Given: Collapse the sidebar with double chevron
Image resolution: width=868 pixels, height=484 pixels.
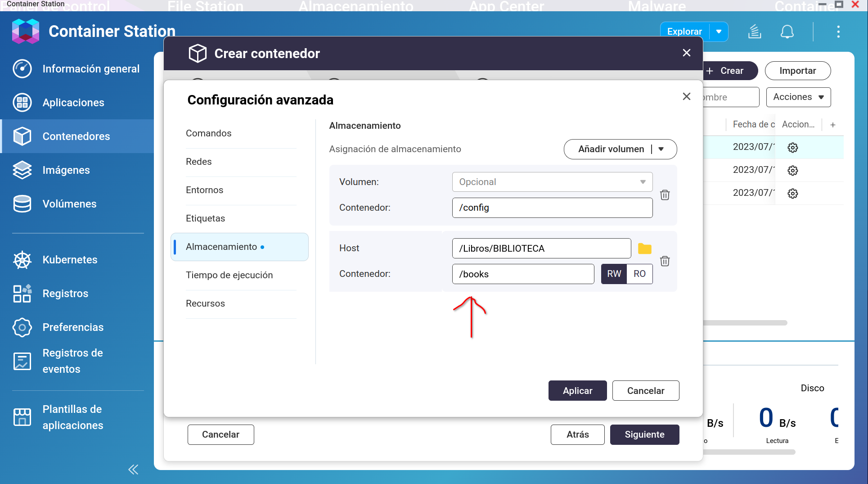Looking at the screenshot, I should 133,470.
